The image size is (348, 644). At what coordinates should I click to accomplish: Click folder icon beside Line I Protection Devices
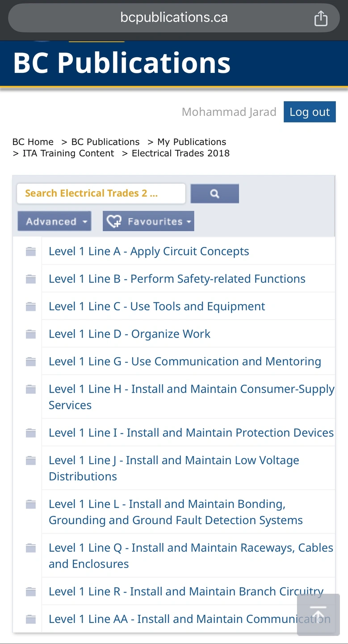(x=31, y=433)
